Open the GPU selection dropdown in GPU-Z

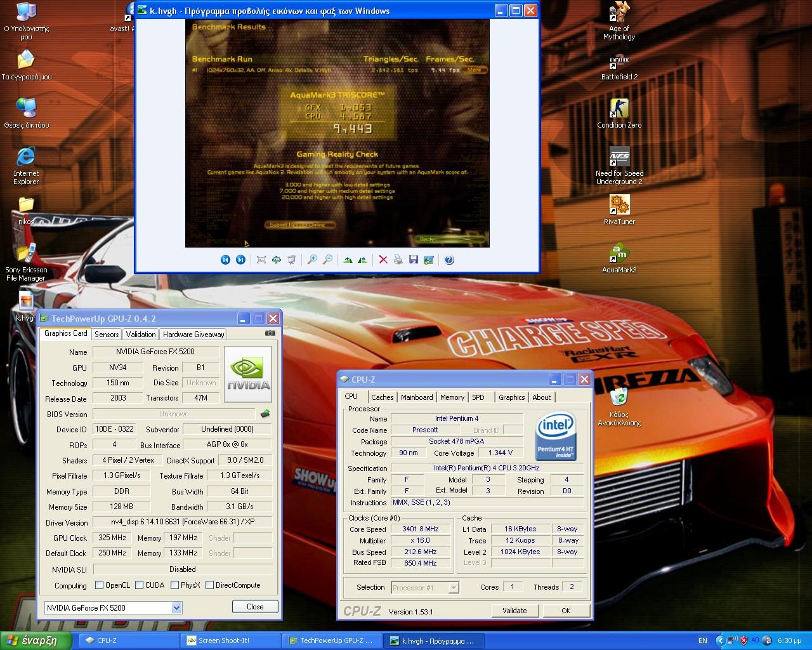coord(176,608)
